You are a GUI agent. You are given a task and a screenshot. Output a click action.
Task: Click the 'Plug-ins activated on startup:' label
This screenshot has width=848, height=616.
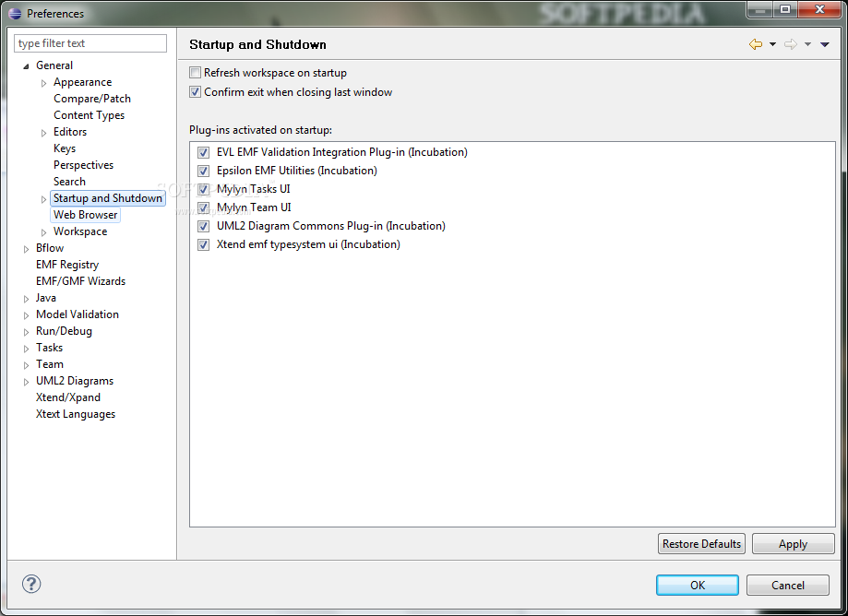260,130
